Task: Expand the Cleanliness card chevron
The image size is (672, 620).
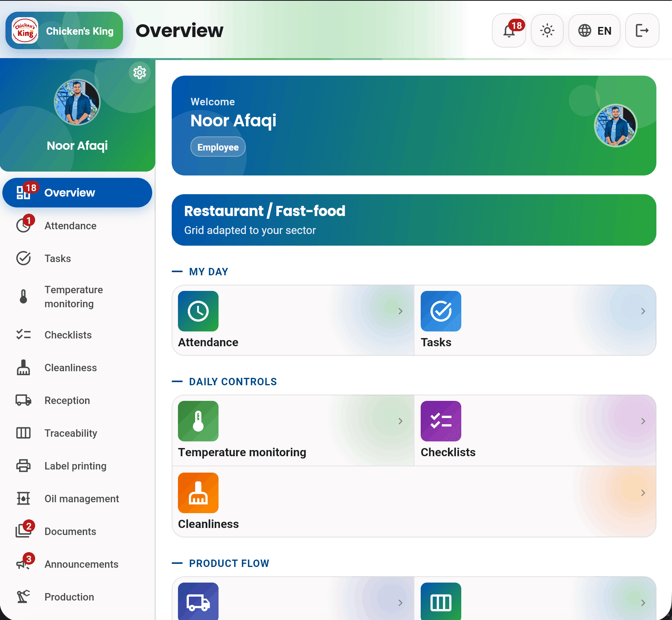Action: point(643,493)
